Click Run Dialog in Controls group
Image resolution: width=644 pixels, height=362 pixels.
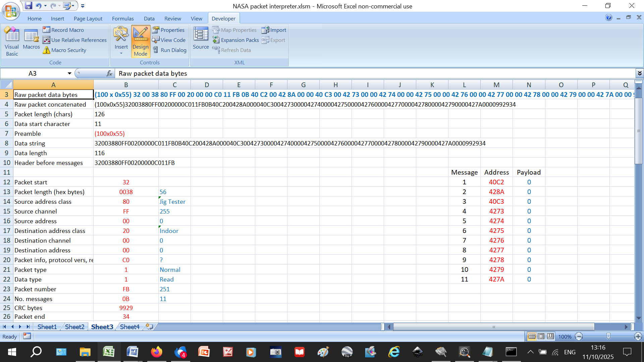coord(170,50)
